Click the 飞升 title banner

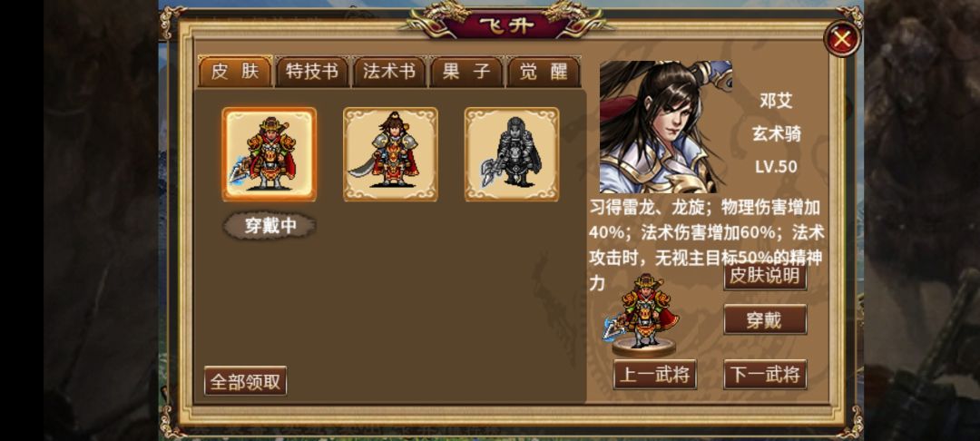coord(508,25)
